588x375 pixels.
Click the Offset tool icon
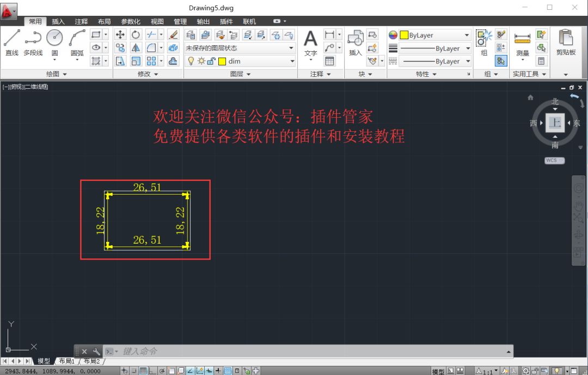173,61
